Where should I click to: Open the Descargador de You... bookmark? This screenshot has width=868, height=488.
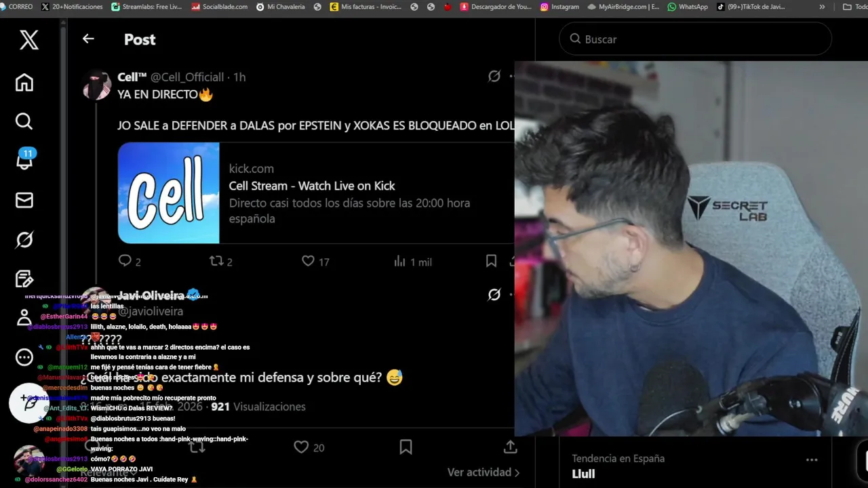tap(496, 7)
